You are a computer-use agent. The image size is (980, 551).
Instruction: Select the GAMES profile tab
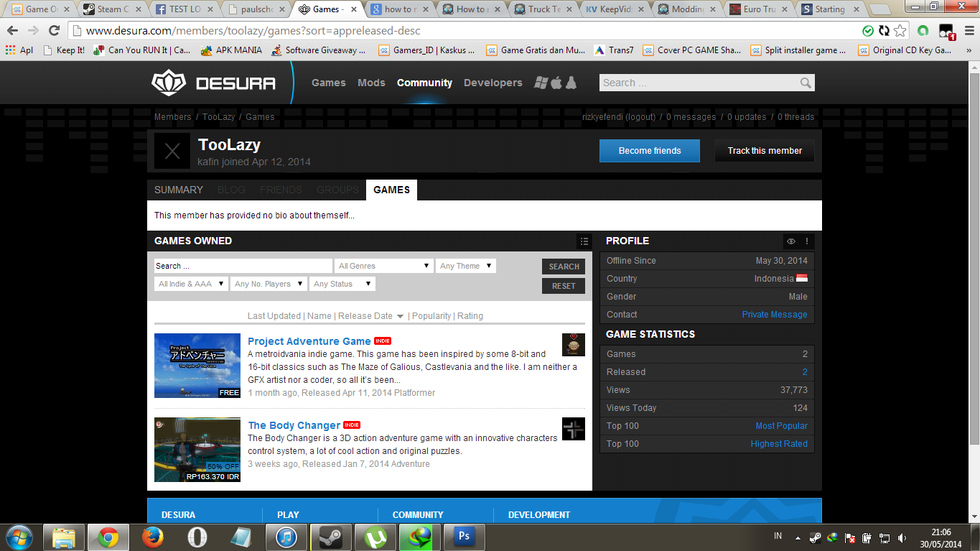coord(391,190)
